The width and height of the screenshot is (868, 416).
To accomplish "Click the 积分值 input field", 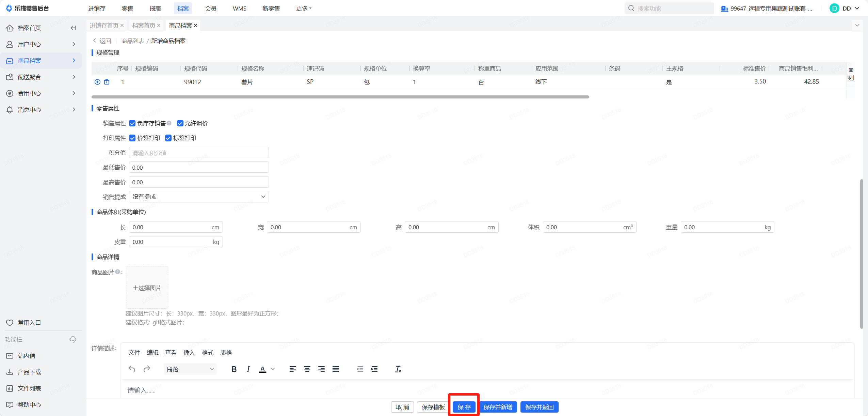I will coord(199,153).
